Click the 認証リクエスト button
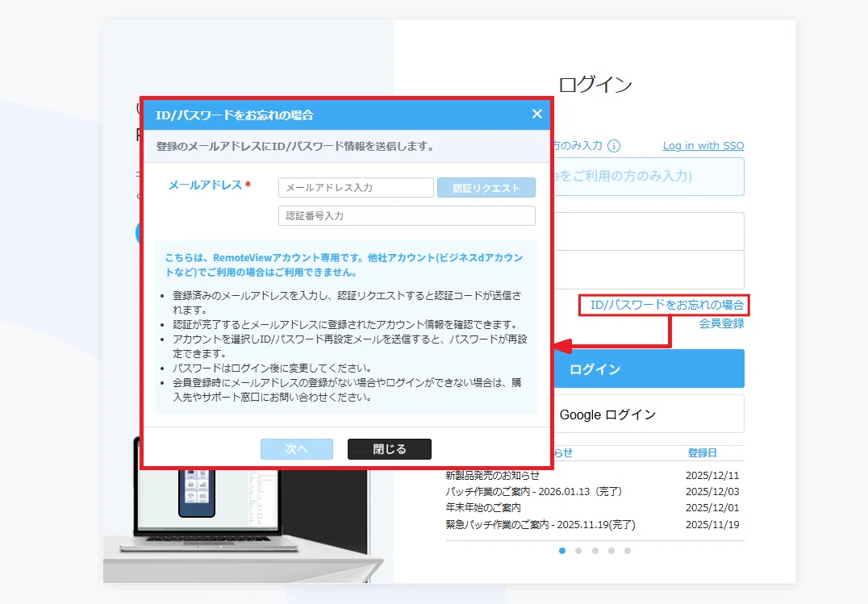Viewport: 868px width, 604px height. [486, 187]
